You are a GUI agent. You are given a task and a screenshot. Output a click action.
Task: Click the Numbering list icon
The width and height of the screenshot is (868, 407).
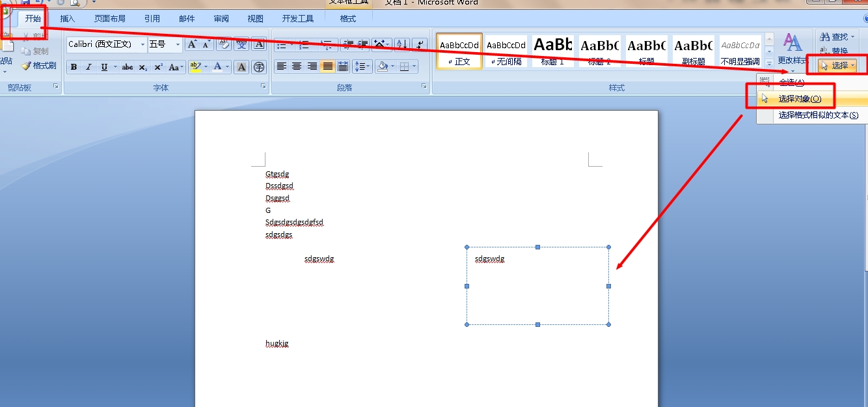coord(304,44)
